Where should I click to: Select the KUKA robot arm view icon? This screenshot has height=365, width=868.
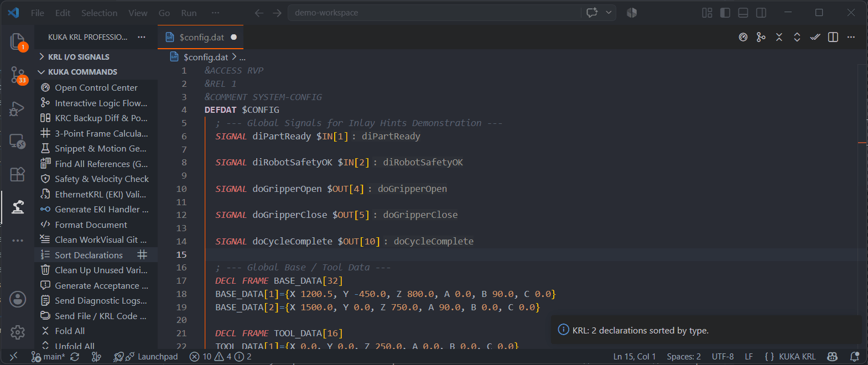click(x=18, y=207)
